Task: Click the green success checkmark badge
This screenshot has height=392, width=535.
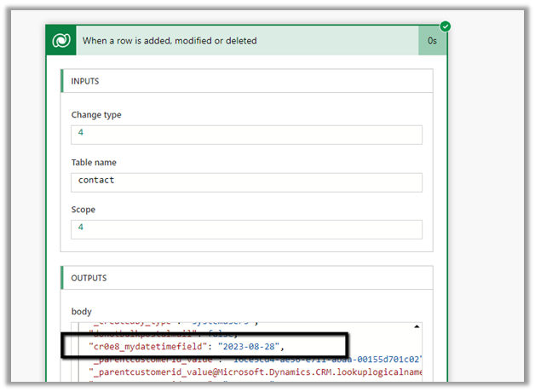Action: (x=445, y=26)
